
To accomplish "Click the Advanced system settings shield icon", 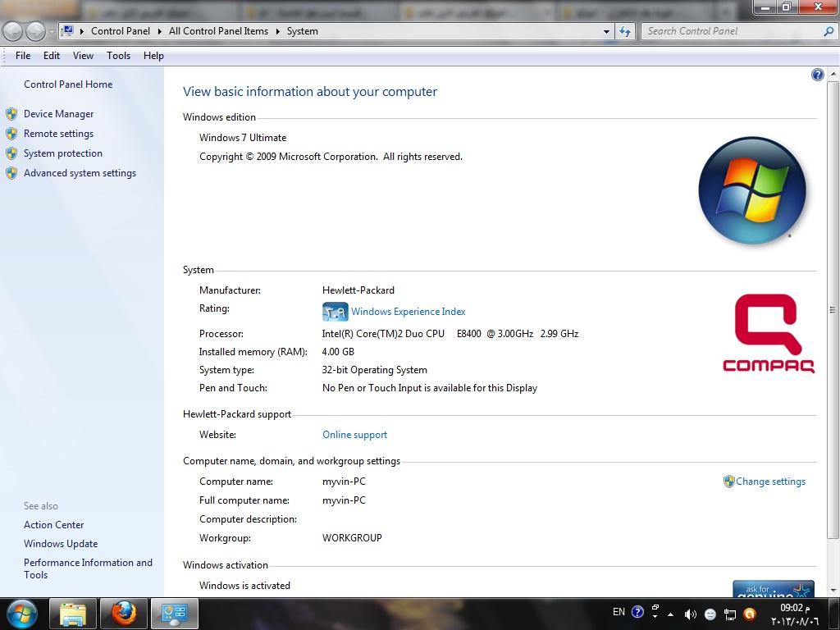I will coord(11,174).
